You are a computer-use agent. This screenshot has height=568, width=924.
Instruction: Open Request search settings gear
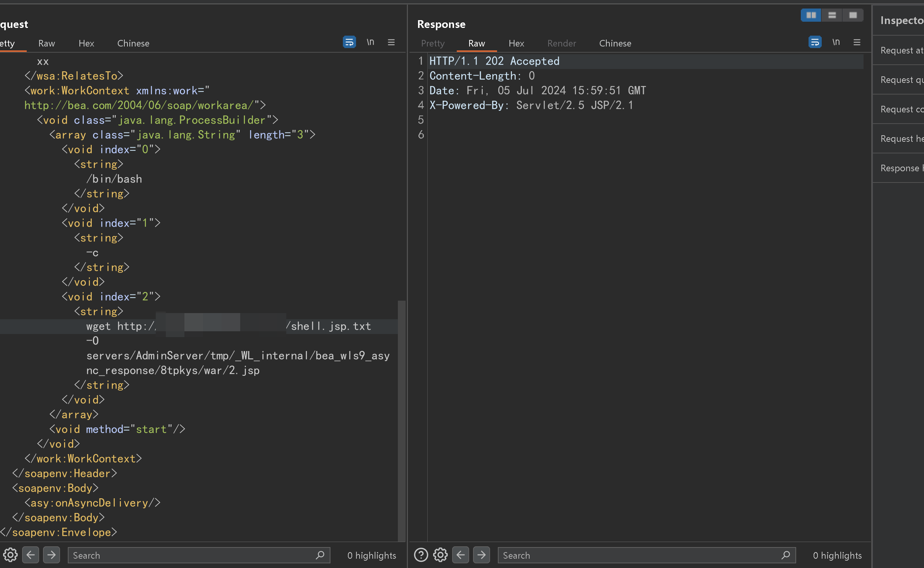(x=10, y=555)
